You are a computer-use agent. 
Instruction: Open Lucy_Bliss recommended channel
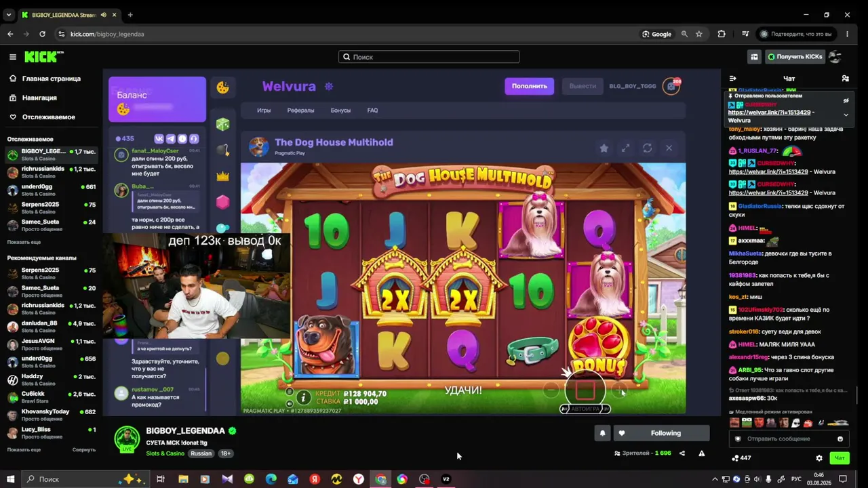[x=52, y=432]
